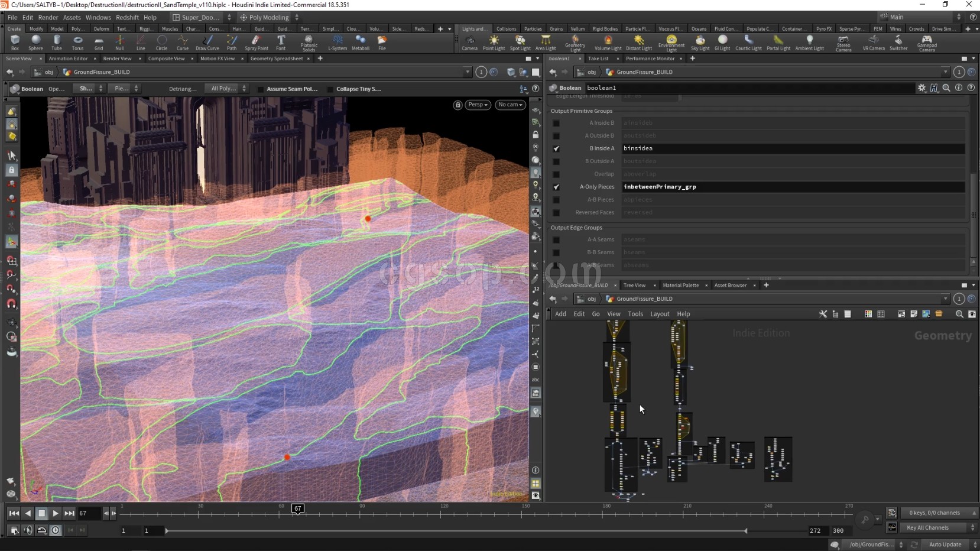The height and width of the screenshot is (551, 980).
Task: Click the Auto Update button
Action: tap(945, 544)
